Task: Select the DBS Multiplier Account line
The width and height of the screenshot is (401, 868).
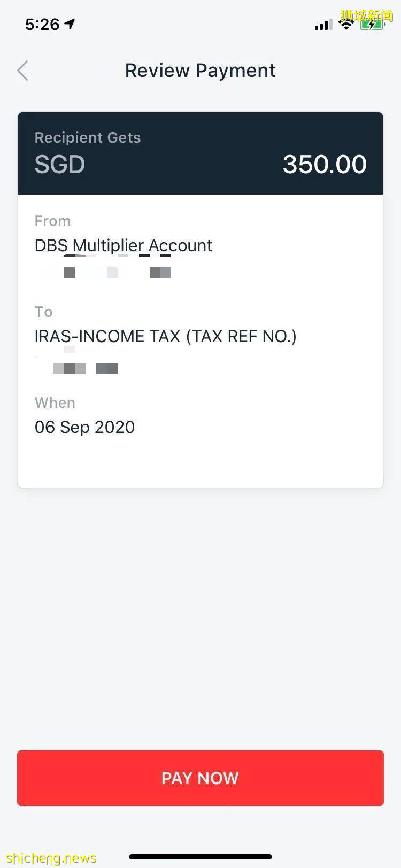Action: pos(123,245)
